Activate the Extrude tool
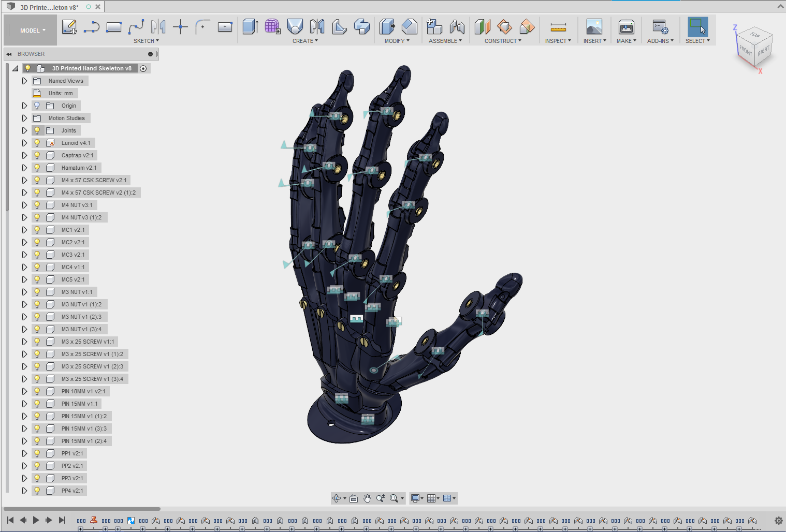The height and width of the screenshot is (532, 786). tap(251, 26)
